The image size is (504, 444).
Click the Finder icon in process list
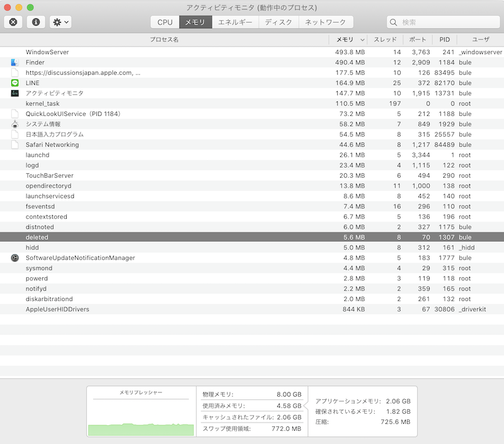point(15,62)
